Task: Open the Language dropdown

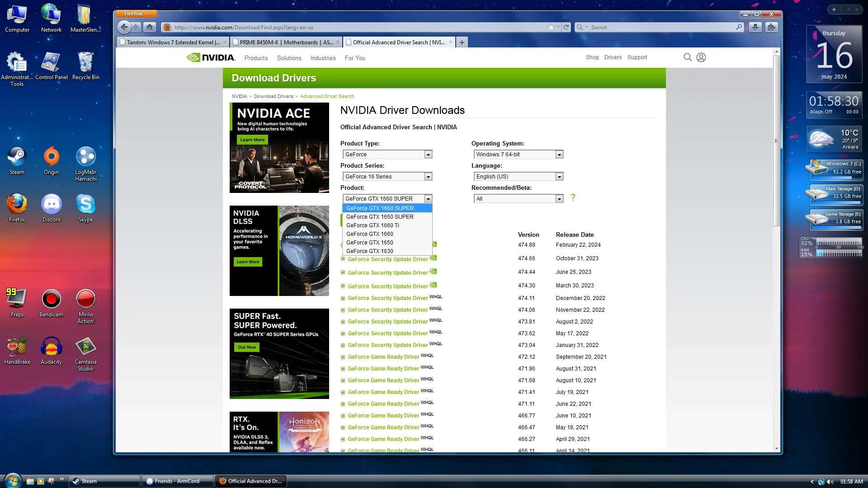Action: pos(519,177)
